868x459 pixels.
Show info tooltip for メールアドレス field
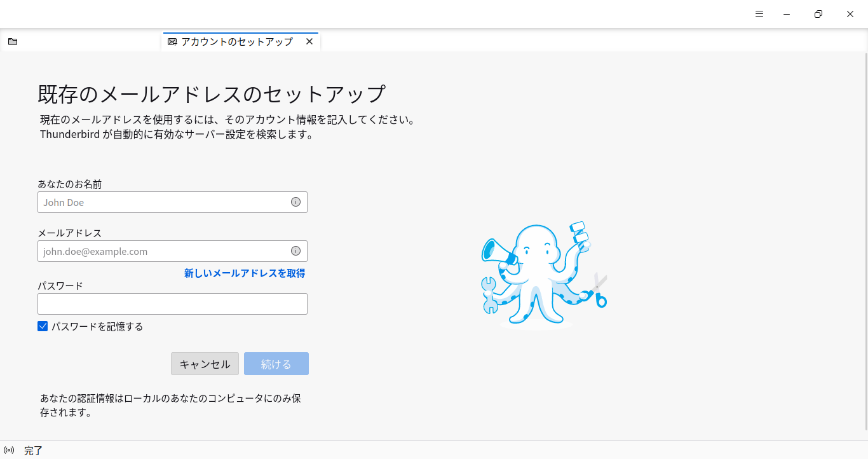click(x=295, y=251)
